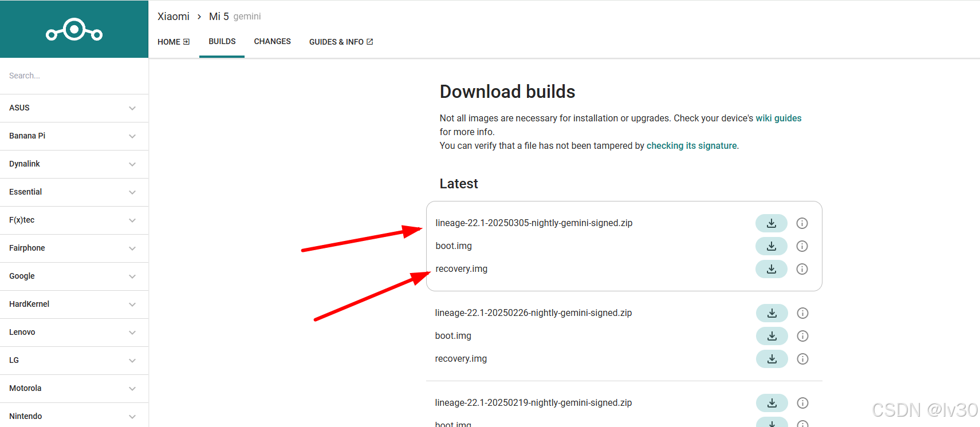Click the Mi 5 gemini breadcrumb
Screen dimensions: 980x427
[235, 17]
